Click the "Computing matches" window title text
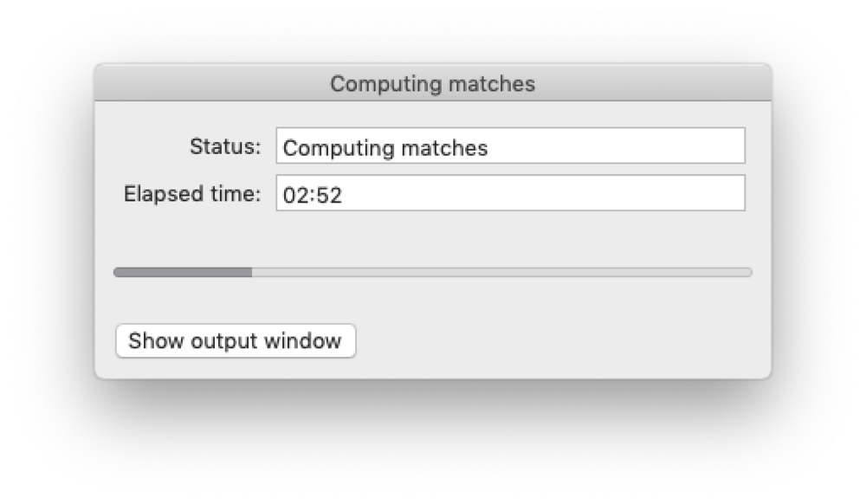This screenshot has height=504, width=866. point(432,84)
